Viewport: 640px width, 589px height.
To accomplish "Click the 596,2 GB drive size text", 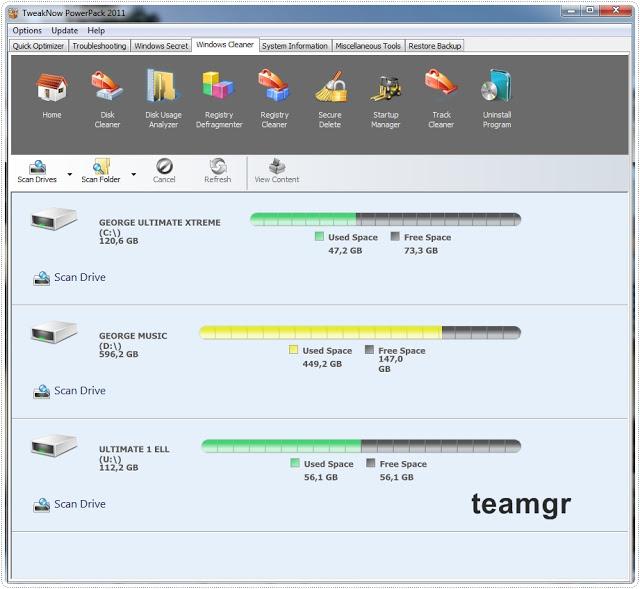I will [x=118, y=354].
